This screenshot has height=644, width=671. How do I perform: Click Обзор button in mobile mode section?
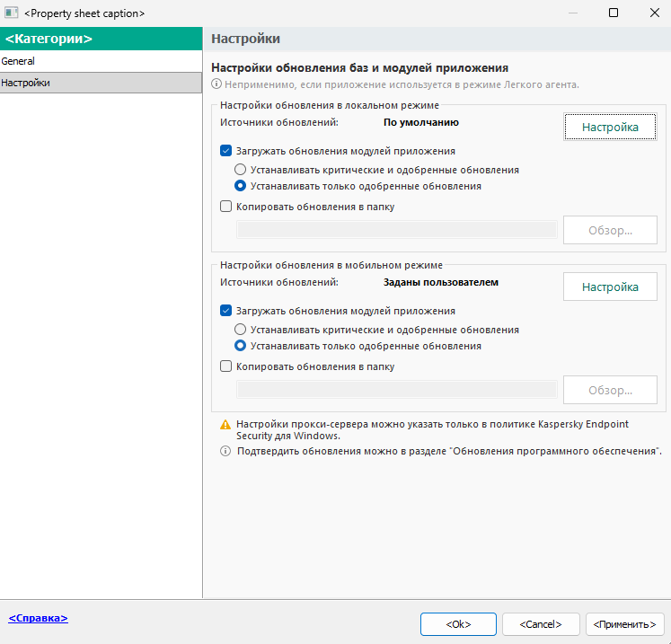[610, 390]
